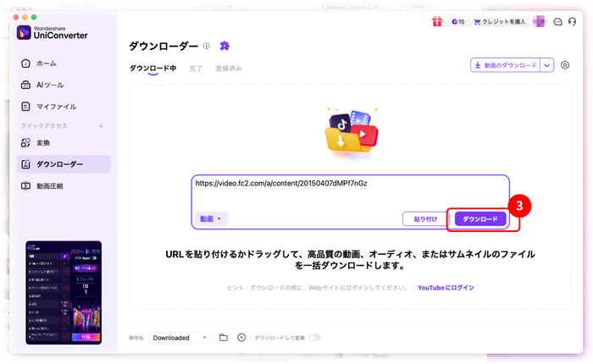Viewport: 593px width, 364px height.
Task: Expand the arrow beside 動画のダウンロード
Action: click(x=546, y=65)
